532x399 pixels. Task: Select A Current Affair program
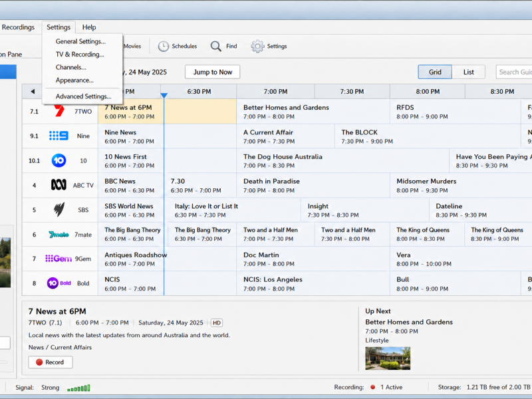coord(286,136)
